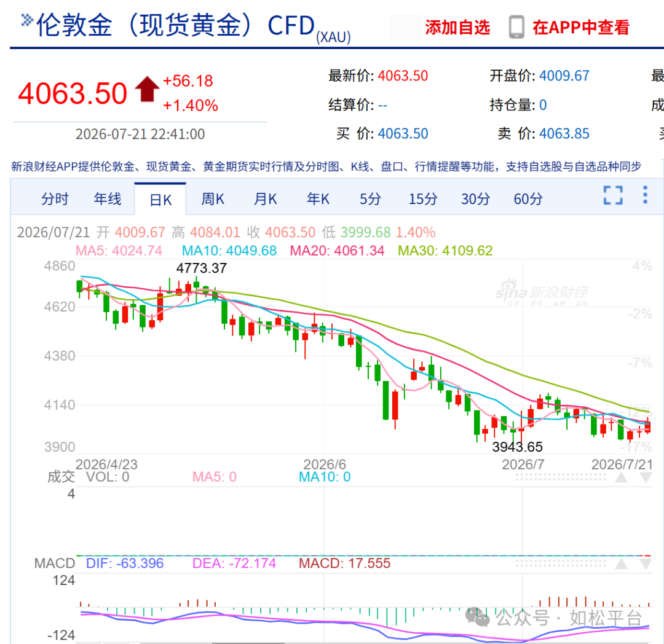Image resolution: width=664 pixels, height=644 pixels.
Task: Click the MA20: 4061.34 indicator label
Action: click(x=337, y=251)
